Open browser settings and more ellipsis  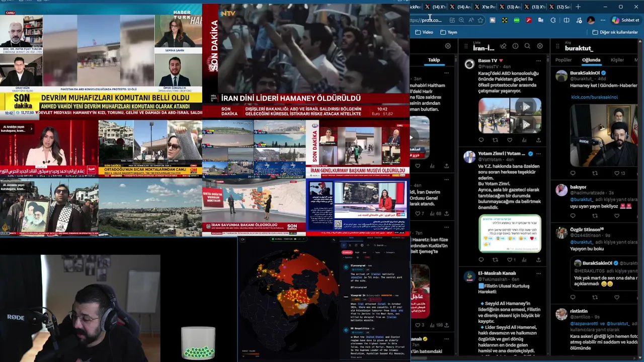pyautogui.click(x=603, y=20)
